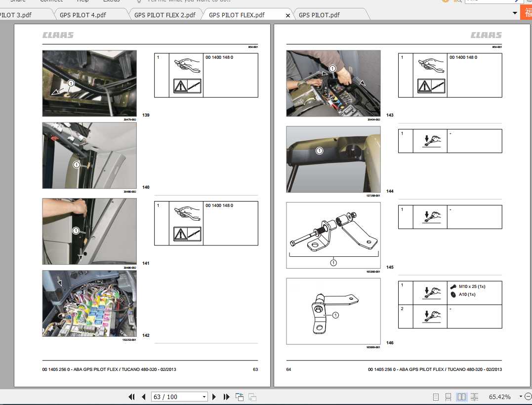This screenshot has width=532, height=405.
Task: Go to the next page
Action: 214,397
